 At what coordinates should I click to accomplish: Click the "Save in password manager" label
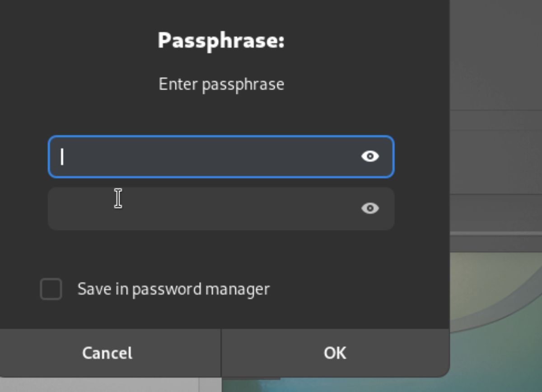173,289
